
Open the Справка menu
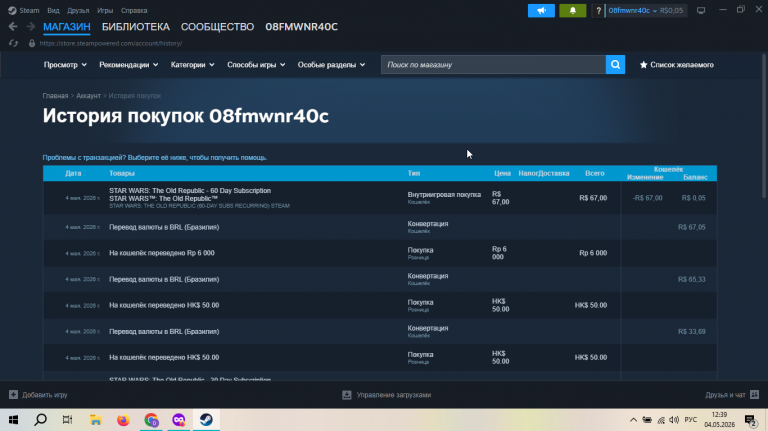coord(134,10)
